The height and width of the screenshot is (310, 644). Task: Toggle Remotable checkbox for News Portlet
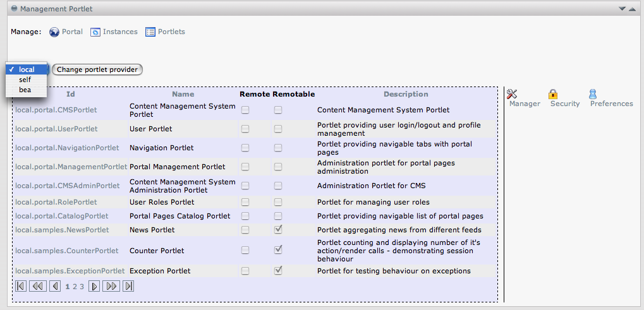click(x=278, y=230)
